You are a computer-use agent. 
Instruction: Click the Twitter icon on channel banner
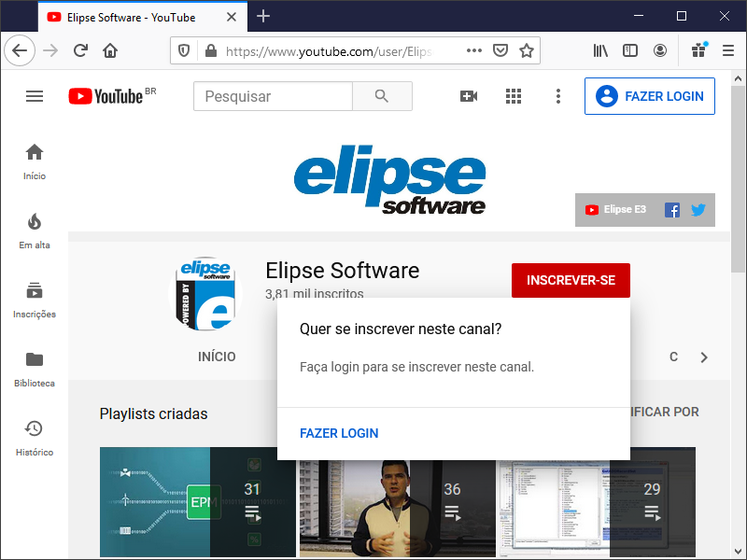click(698, 210)
